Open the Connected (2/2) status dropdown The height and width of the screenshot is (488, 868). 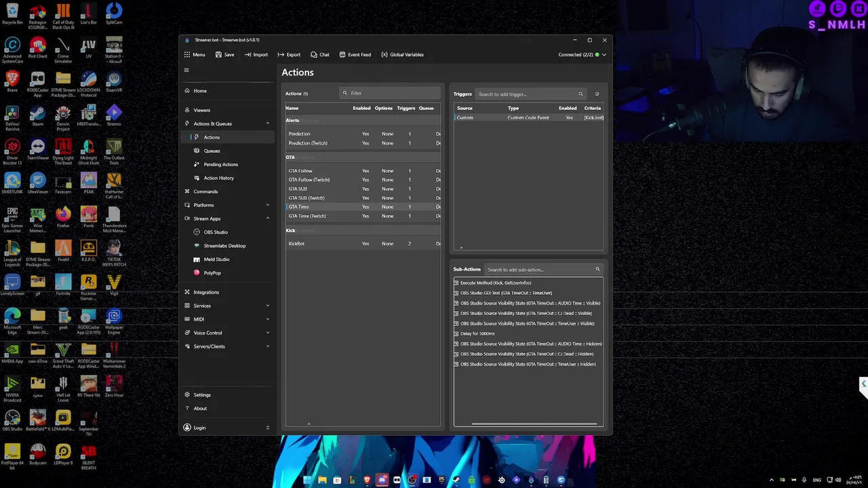click(583, 55)
